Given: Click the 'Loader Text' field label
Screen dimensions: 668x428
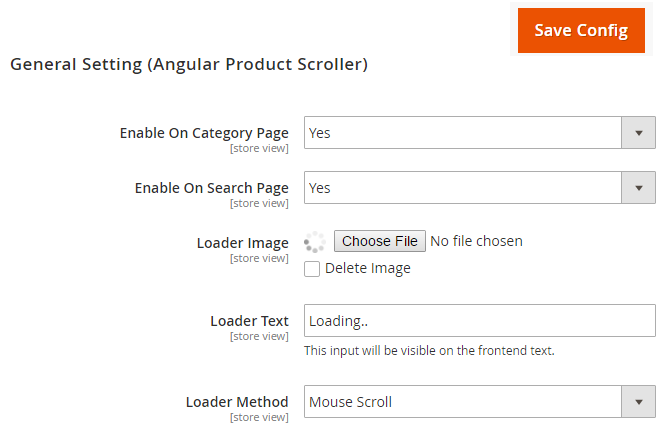Looking at the screenshot, I should coord(249,321).
